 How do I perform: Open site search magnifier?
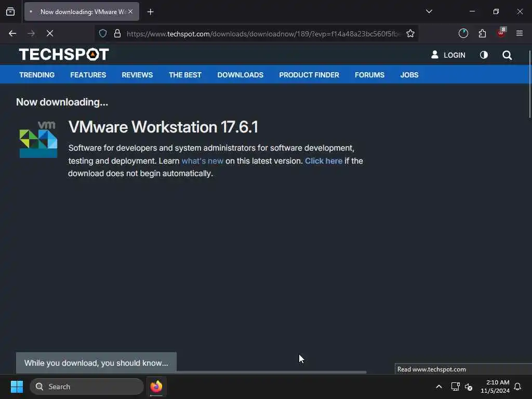507,55
